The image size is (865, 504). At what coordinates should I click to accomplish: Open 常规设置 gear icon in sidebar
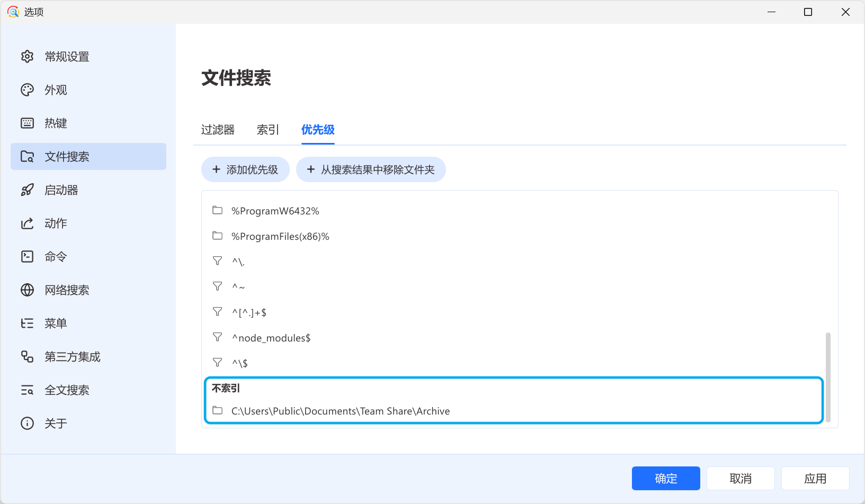click(27, 57)
